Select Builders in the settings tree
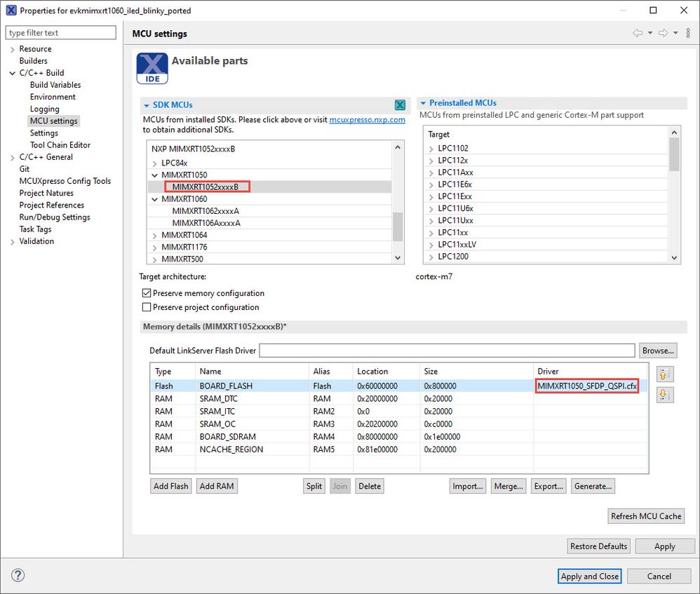Image resolution: width=700 pixels, height=594 pixels. pos(33,61)
